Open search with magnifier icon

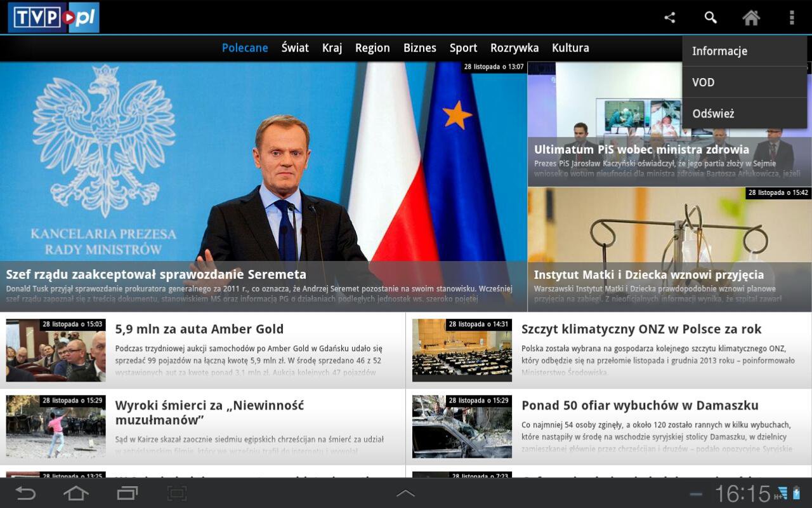[x=710, y=18]
